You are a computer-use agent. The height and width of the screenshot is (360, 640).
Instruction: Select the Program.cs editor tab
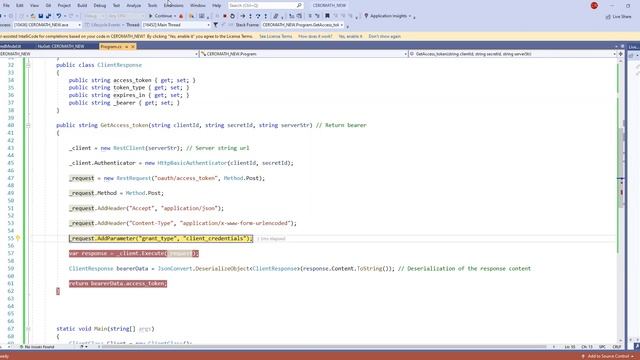click(111, 47)
